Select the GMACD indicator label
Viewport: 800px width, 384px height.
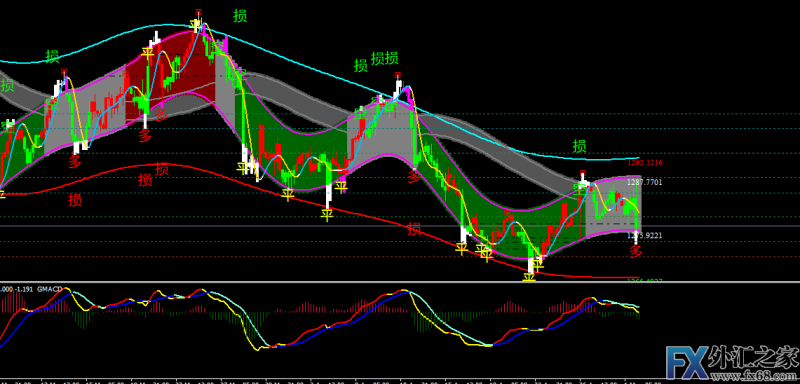[x=50, y=289]
